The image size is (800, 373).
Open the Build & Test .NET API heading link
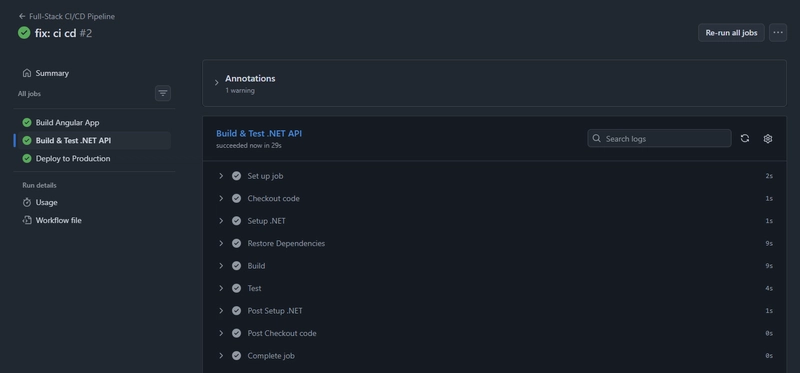point(259,134)
